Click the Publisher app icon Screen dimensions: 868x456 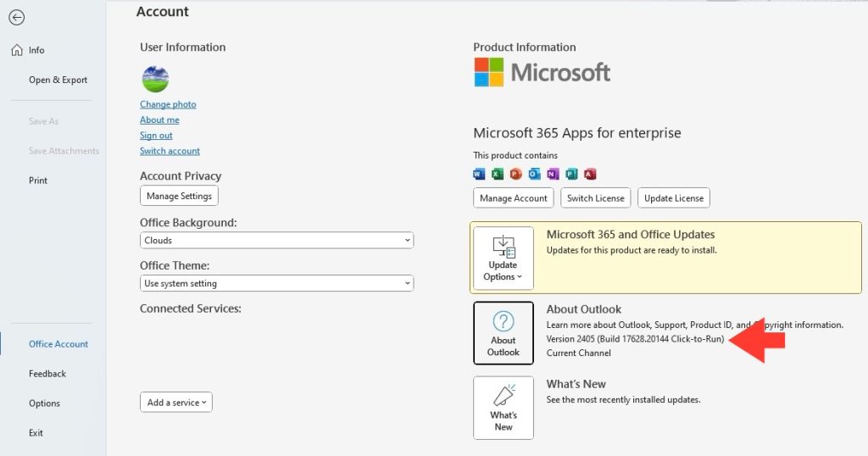pos(571,175)
